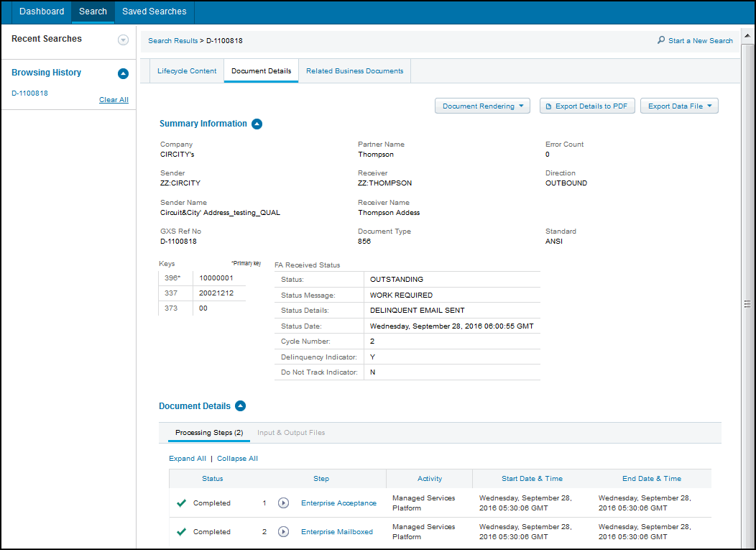This screenshot has width=756, height=550.
Task: Select the Document Details tab
Action: click(262, 71)
